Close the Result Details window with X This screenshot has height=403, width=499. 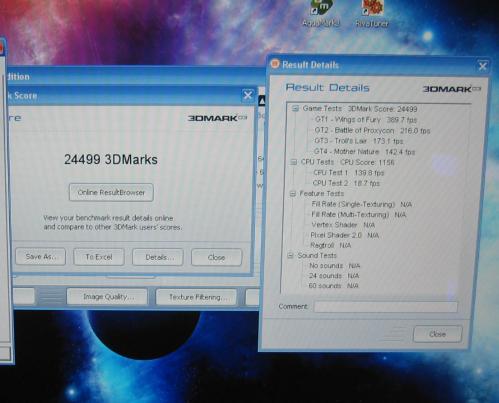[482, 66]
